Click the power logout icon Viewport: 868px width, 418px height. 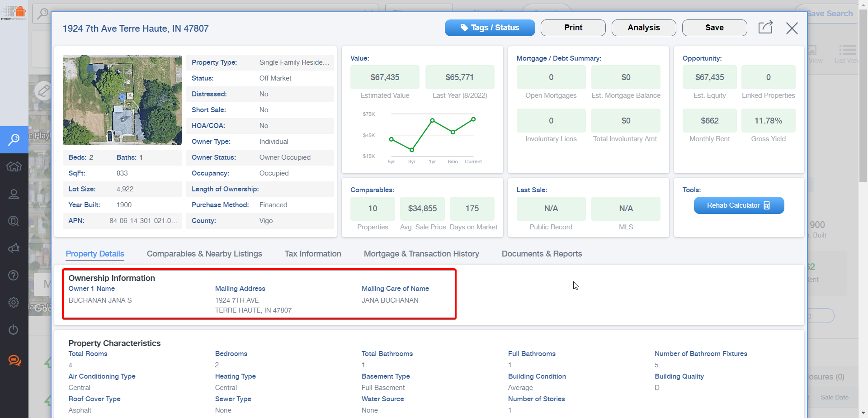pyautogui.click(x=14, y=329)
